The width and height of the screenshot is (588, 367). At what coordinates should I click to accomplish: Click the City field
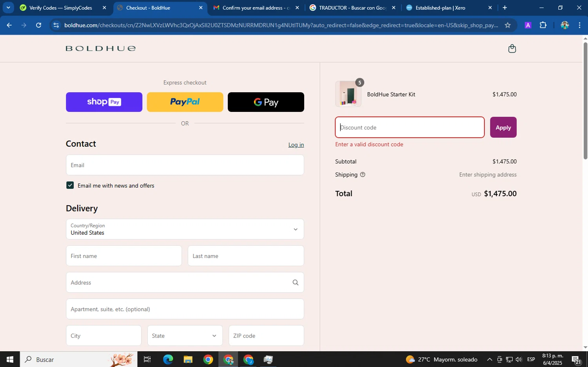[103, 336]
